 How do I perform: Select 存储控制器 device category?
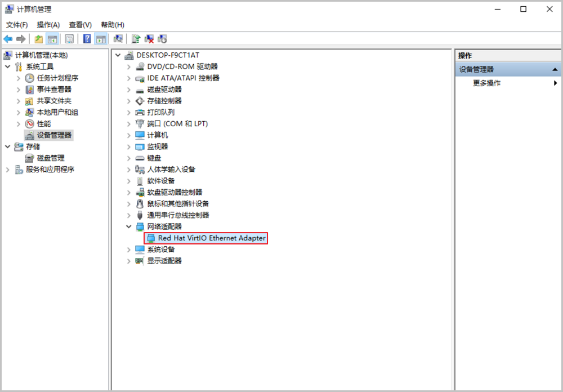(x=164, y=101)
